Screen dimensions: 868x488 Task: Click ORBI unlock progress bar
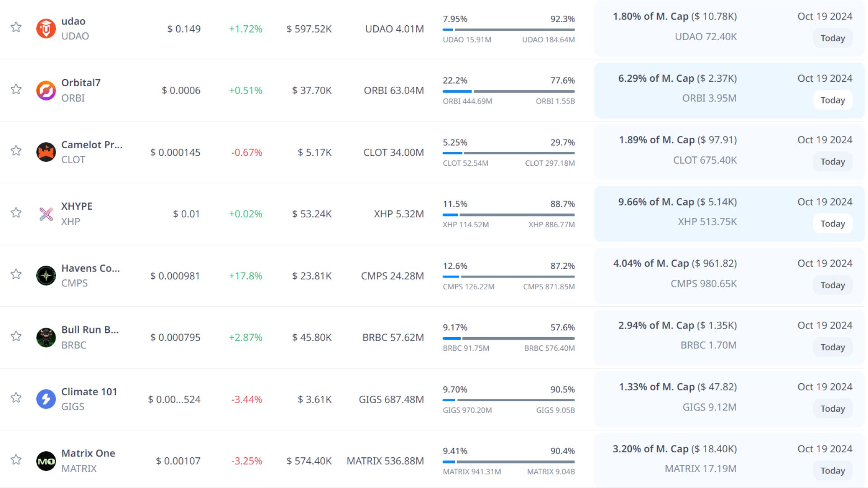pos(508,91)
